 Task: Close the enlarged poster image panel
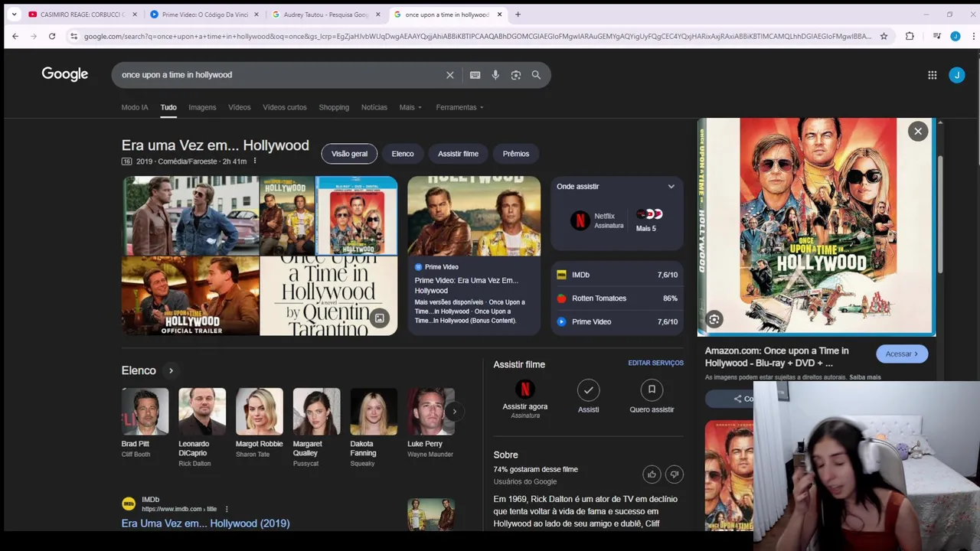pyautogui.click(x=918, y=132)
